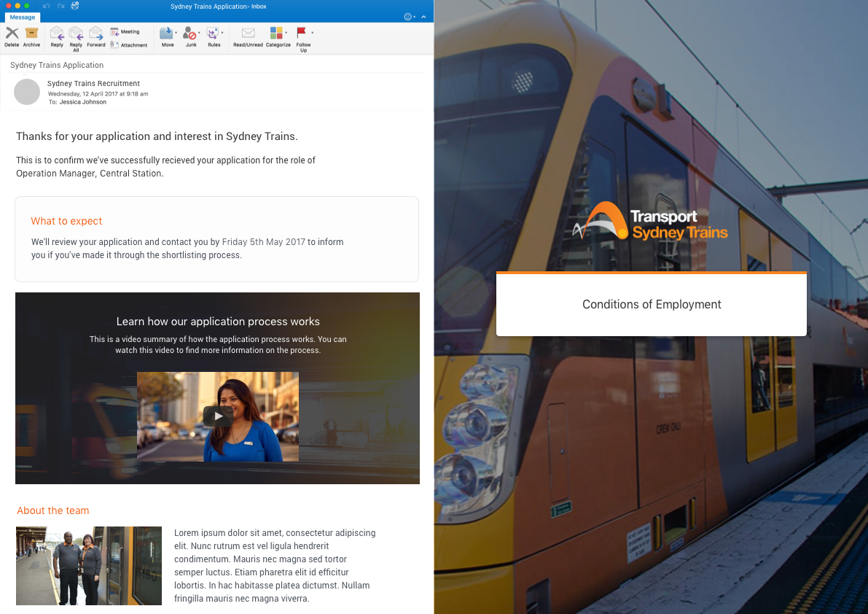868x614 pixels.
Task: Delete the Sydney Trains Application message
Action: pos(12,36)
